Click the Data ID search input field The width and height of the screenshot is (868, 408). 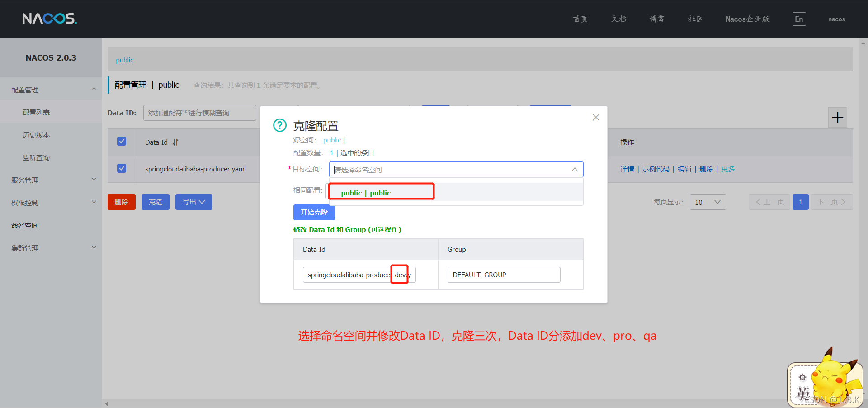[x=199, y=113]
